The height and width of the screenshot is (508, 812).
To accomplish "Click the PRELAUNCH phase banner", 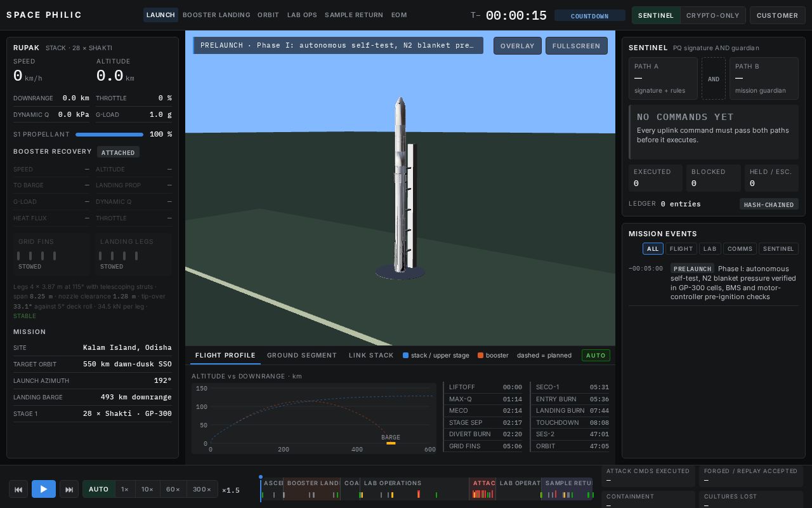I will 338,46.
